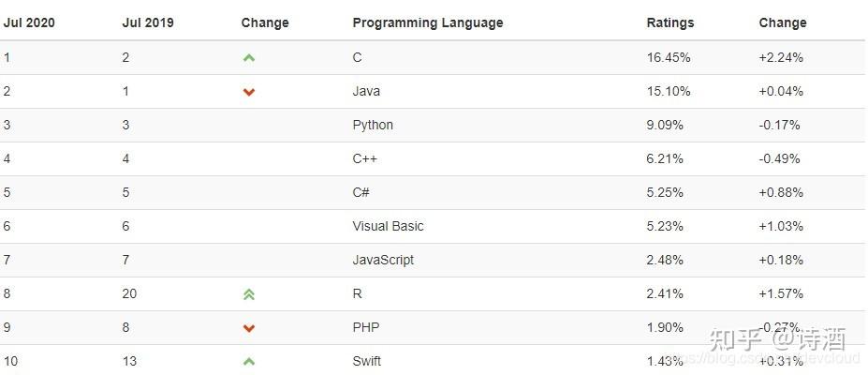Select the C++ language cell
Viewport: 868px width, 375px height.
click(364, 158)
